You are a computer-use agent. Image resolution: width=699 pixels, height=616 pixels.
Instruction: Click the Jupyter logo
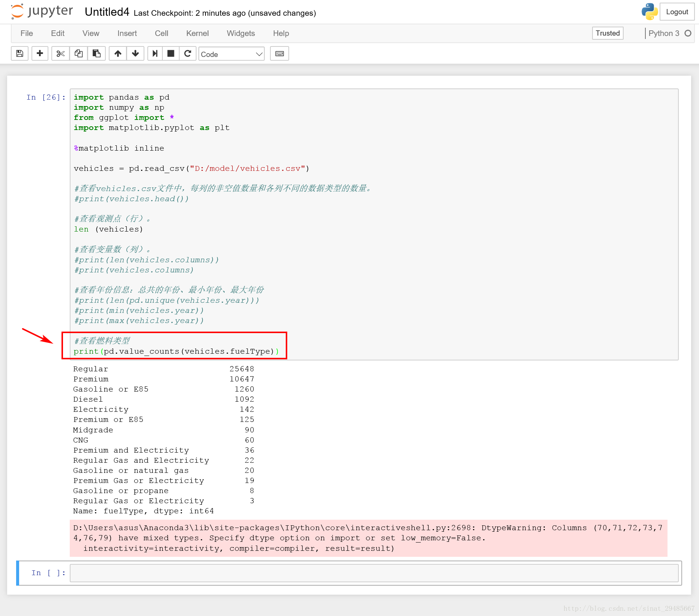[42, 11]
